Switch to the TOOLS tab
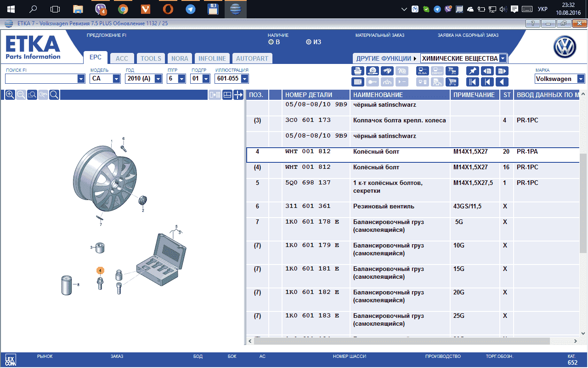This screenshot has width=588, height=368. pos(151,58)
